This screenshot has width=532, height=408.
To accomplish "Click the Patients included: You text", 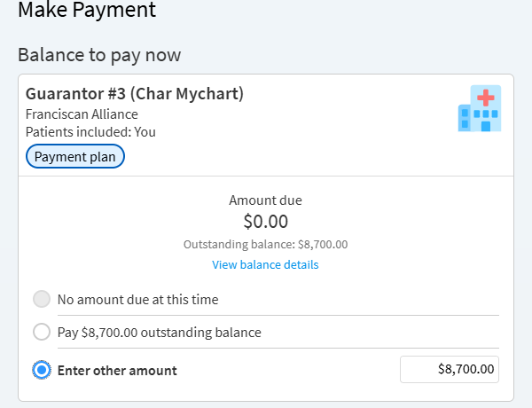I will (90, 131).
